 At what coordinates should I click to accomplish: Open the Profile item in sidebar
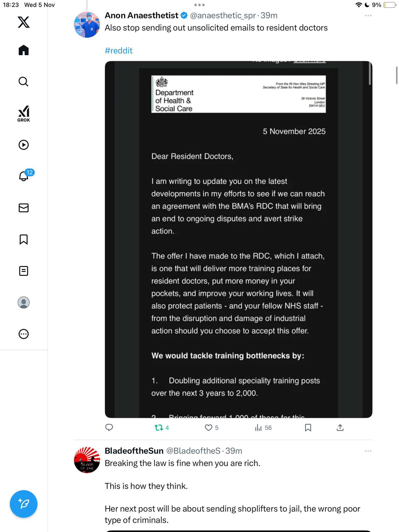(x=24, y=302)
